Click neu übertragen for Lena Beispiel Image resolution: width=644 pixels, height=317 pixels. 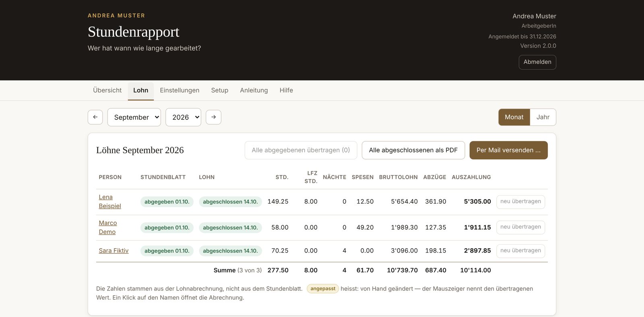pos(520,202)
